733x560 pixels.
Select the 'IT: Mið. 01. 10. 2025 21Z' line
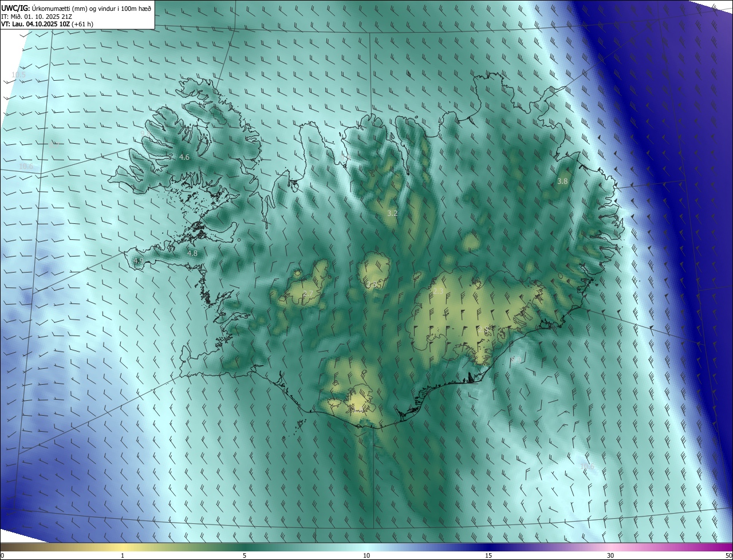37,16
